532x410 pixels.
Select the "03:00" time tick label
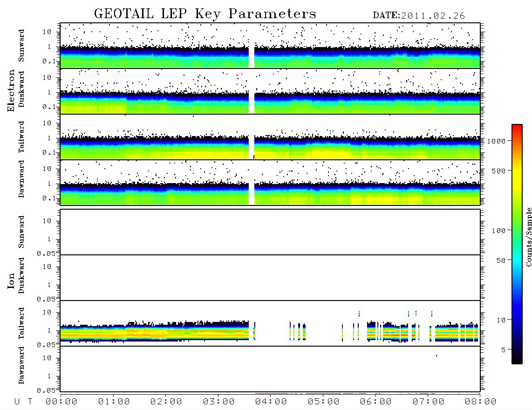(219, 402)
